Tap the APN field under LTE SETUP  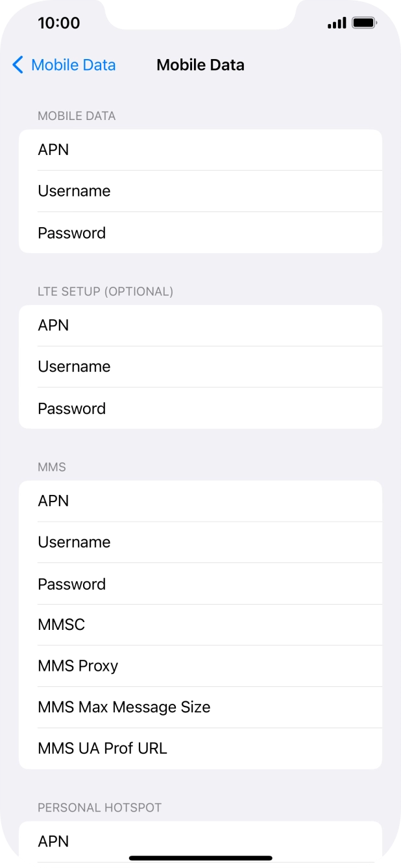(x=200, y=325)
